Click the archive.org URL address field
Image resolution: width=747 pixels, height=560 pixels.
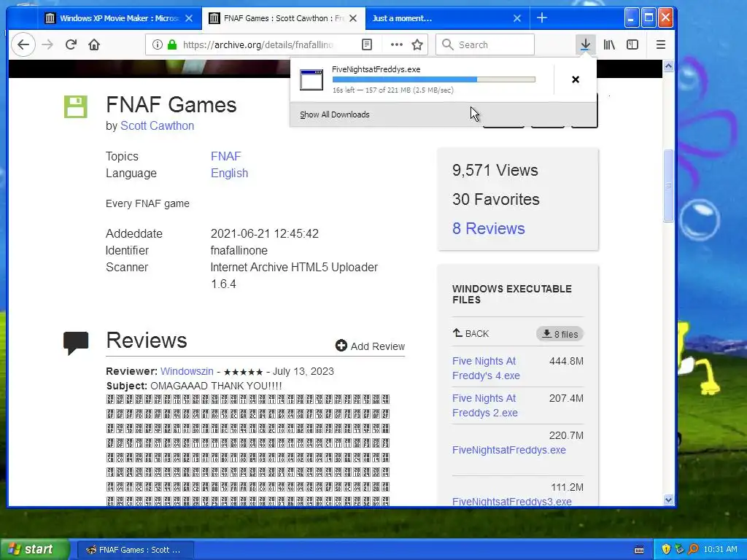[258, 44]
